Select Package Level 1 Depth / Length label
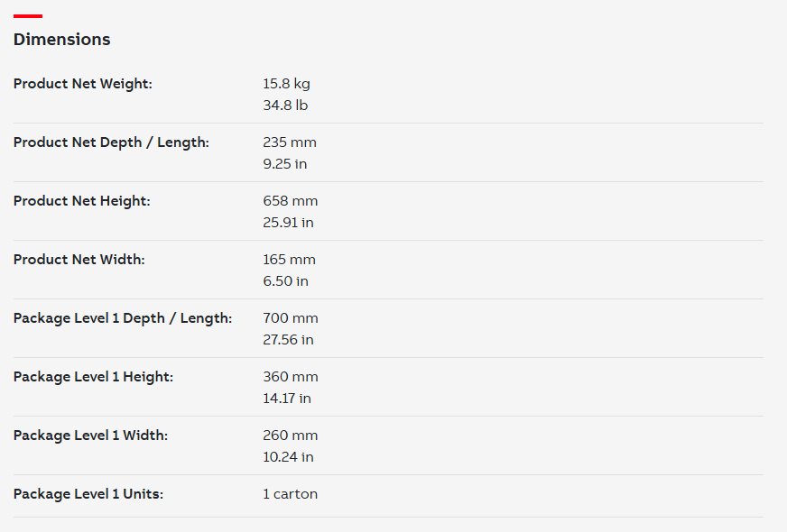Viewport: 787px width, 532px height. point(123,318)
